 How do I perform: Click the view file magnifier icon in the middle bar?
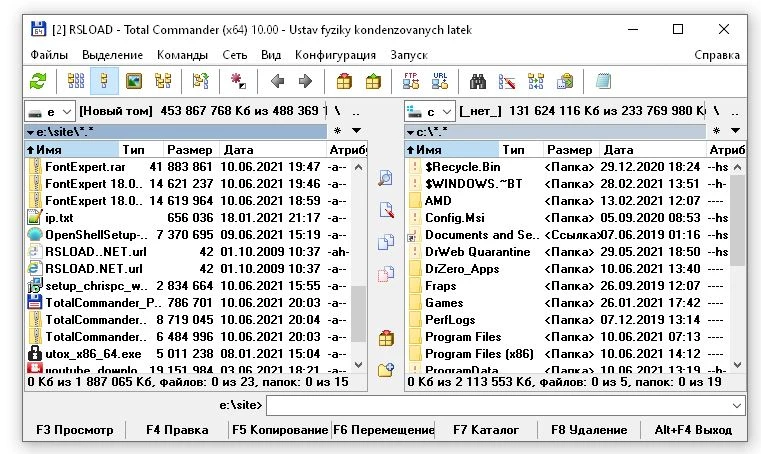tap(386, 178)
